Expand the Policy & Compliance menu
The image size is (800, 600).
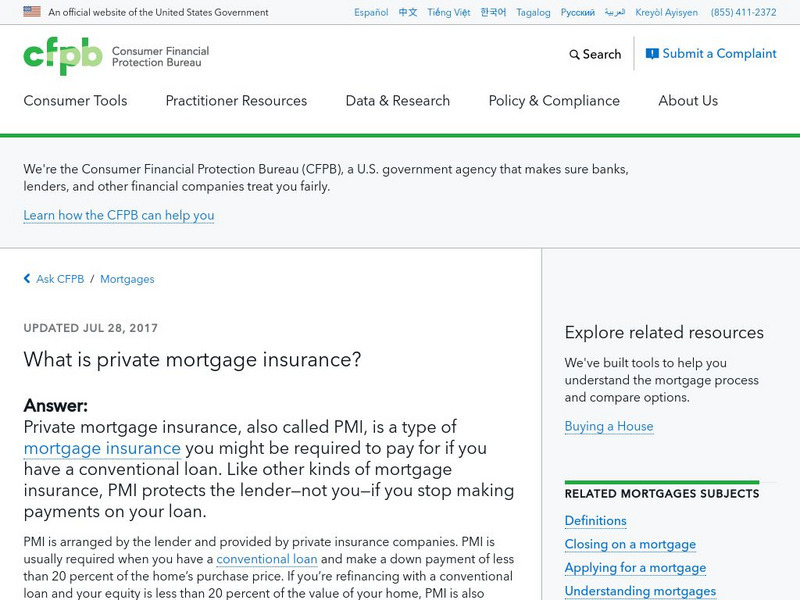coord(554,101)
